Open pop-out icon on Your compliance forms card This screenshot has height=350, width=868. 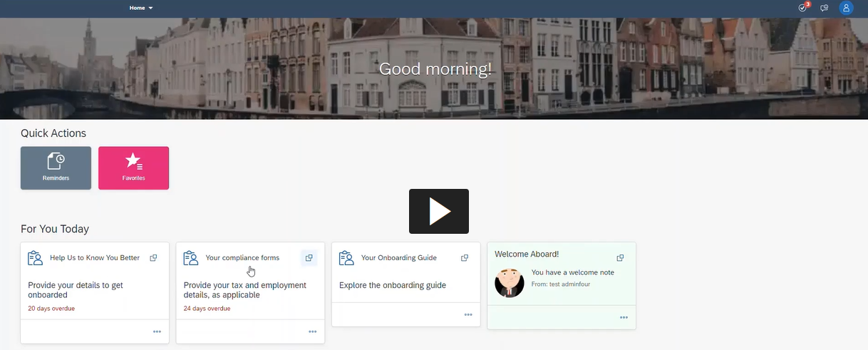tap(309, 258)
